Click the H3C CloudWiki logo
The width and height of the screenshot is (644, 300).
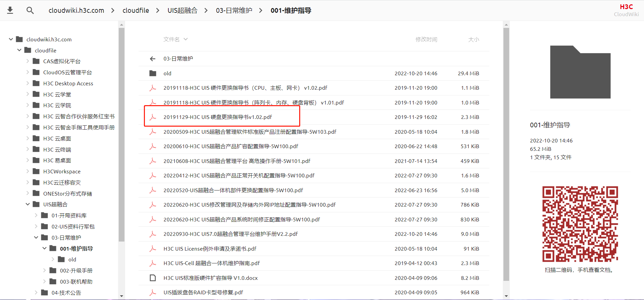click(x=626, y=10)
